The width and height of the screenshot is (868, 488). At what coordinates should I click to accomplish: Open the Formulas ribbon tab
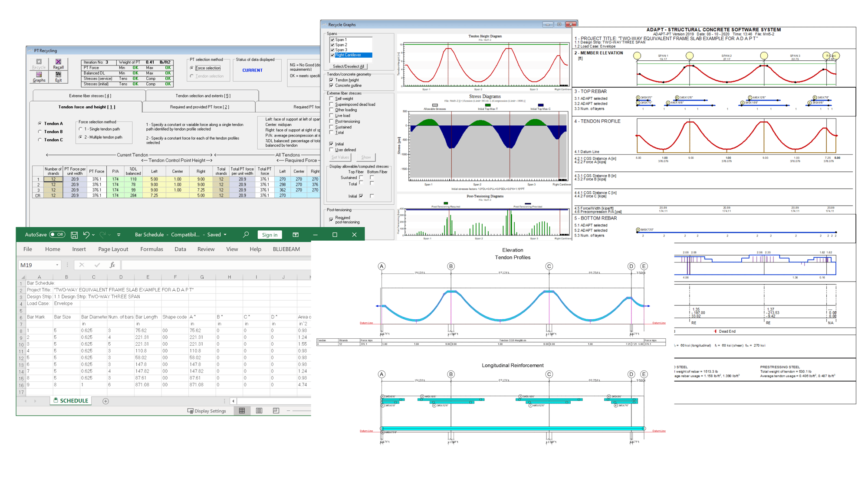coord(151,249)
